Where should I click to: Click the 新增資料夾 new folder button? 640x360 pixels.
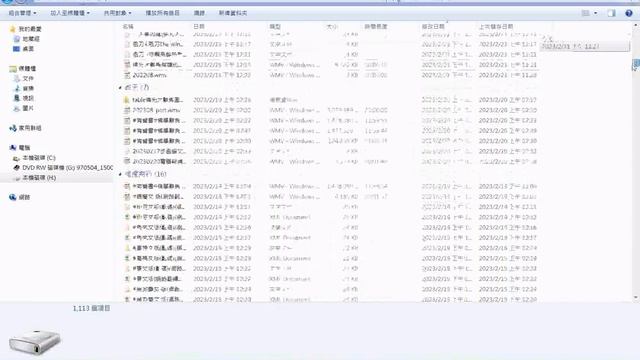pyautogui.click(x=233, y=13)
